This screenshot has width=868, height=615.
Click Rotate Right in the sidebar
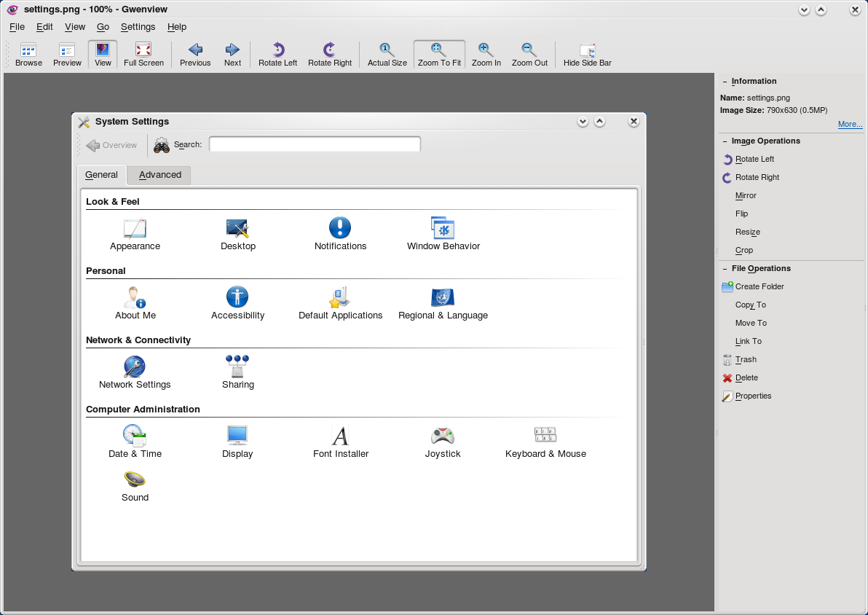click(751, 177)
